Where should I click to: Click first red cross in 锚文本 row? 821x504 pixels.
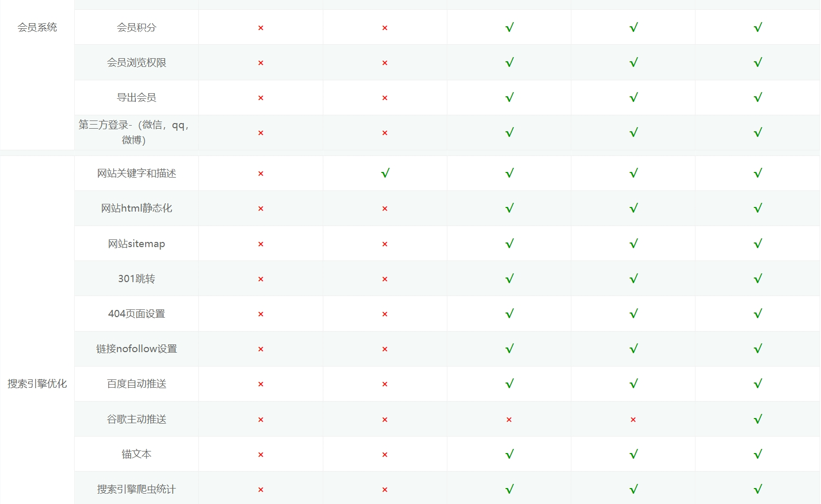point(260,455)
